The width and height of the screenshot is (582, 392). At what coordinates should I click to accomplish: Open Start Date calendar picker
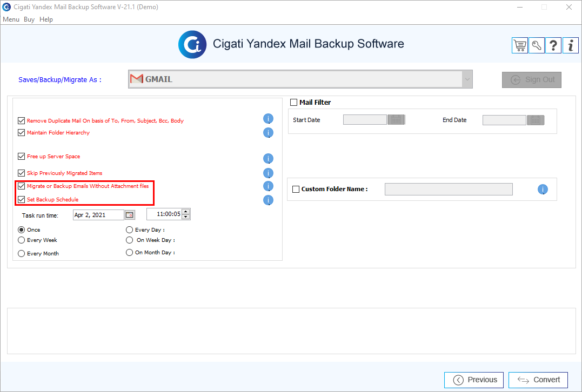(396, 120)
